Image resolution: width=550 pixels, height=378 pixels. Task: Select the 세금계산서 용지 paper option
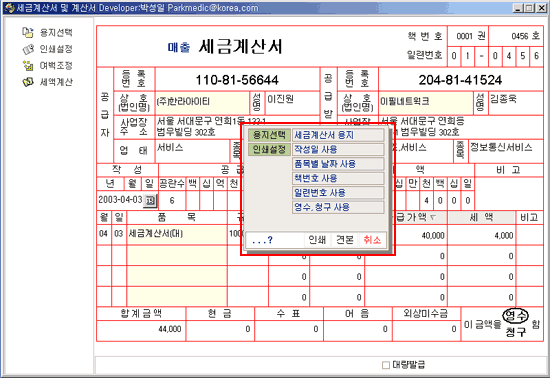click(x=338, y=135)
